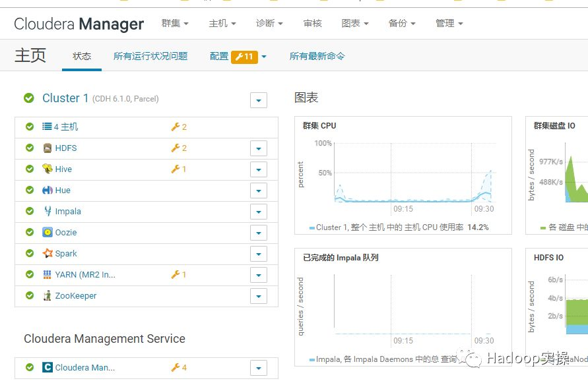Switch to 所有最新命令 tab
Viewport: 588px width, 385px height.
point(317,56)
